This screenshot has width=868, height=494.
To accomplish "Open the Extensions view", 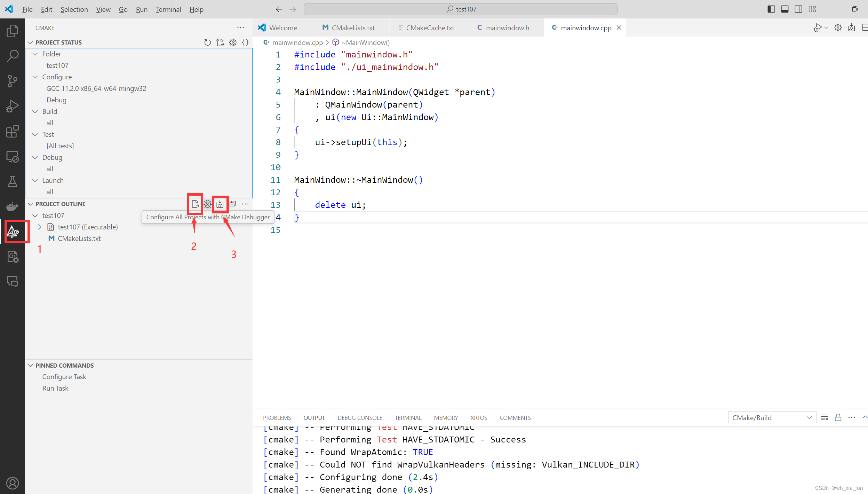I will [13, 132].
